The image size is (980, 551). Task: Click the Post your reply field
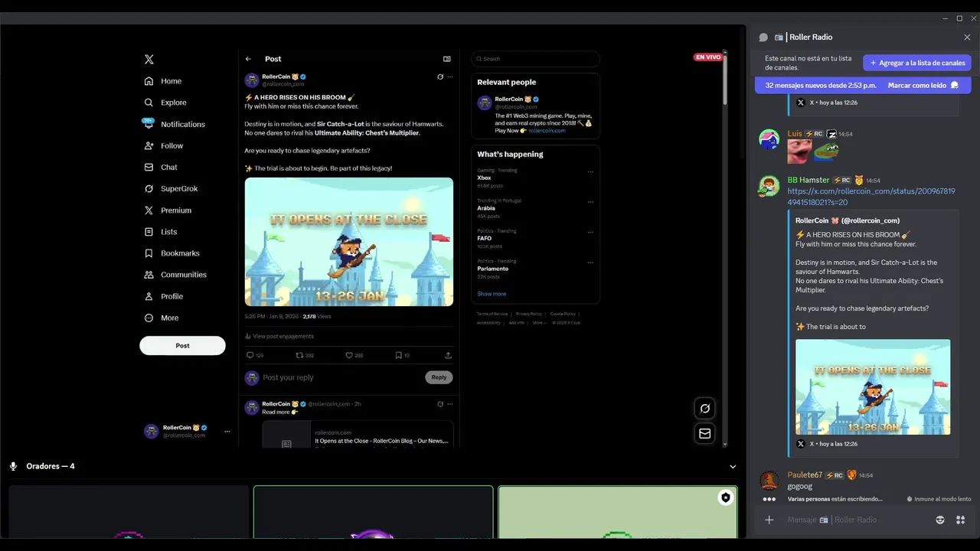(341, 377)
